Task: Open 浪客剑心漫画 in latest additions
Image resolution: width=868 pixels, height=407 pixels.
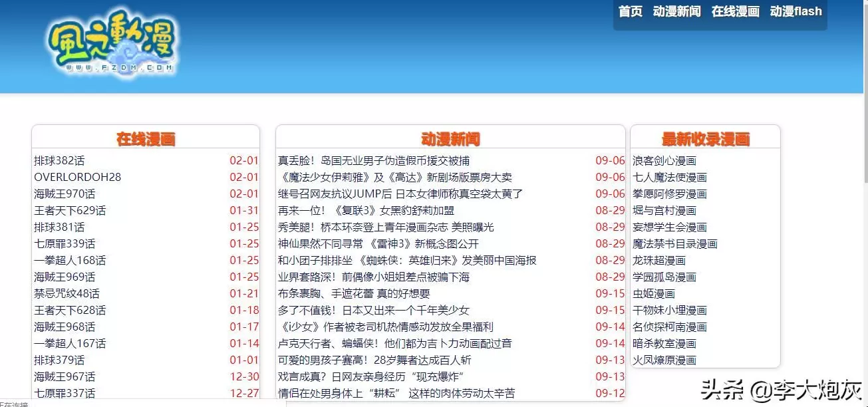Action: coord(664,161)
